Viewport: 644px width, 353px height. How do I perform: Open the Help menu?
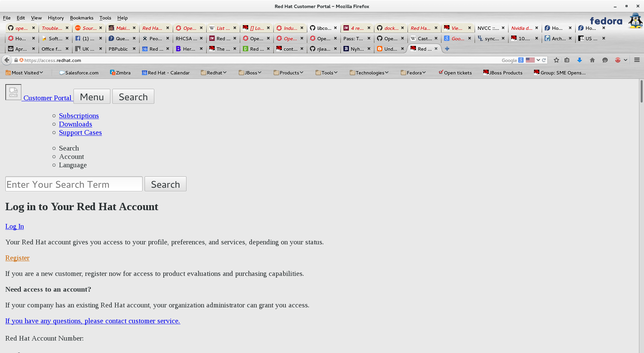[x=122, y=18]
